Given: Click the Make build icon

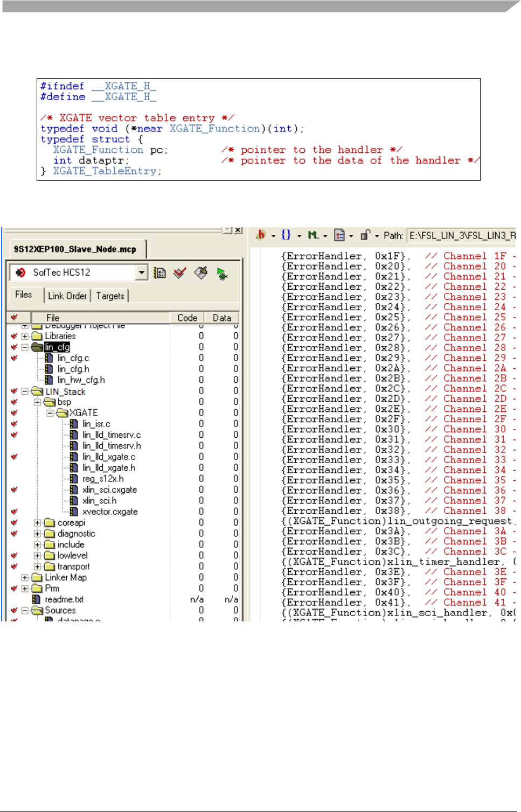Looking at the screenshot, I should coord(200,273).
